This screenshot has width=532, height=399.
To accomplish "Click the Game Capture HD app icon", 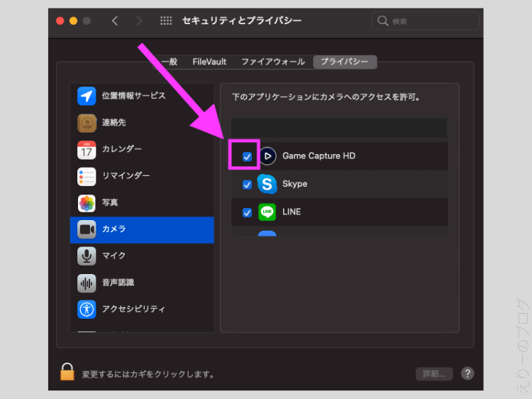I will 267,156.
